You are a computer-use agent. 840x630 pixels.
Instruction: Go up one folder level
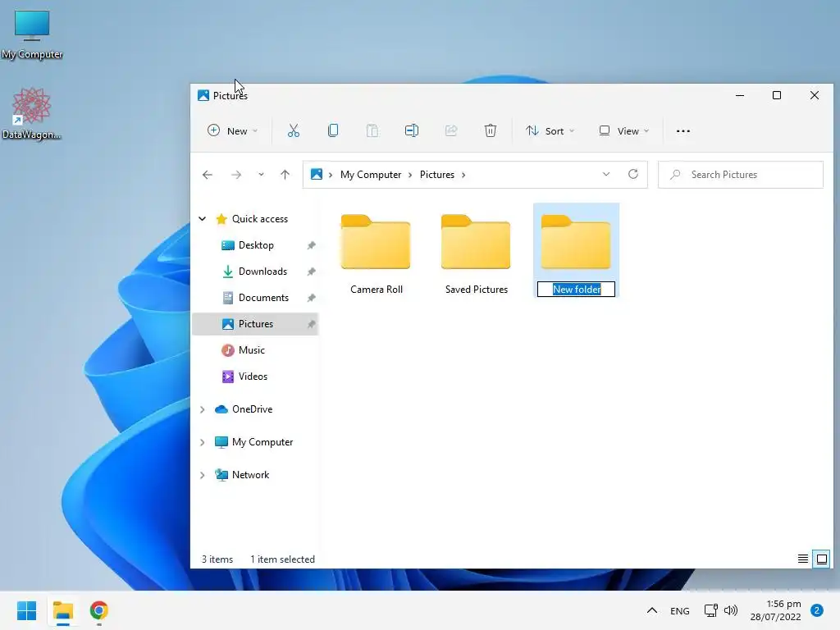click(285, 175)
